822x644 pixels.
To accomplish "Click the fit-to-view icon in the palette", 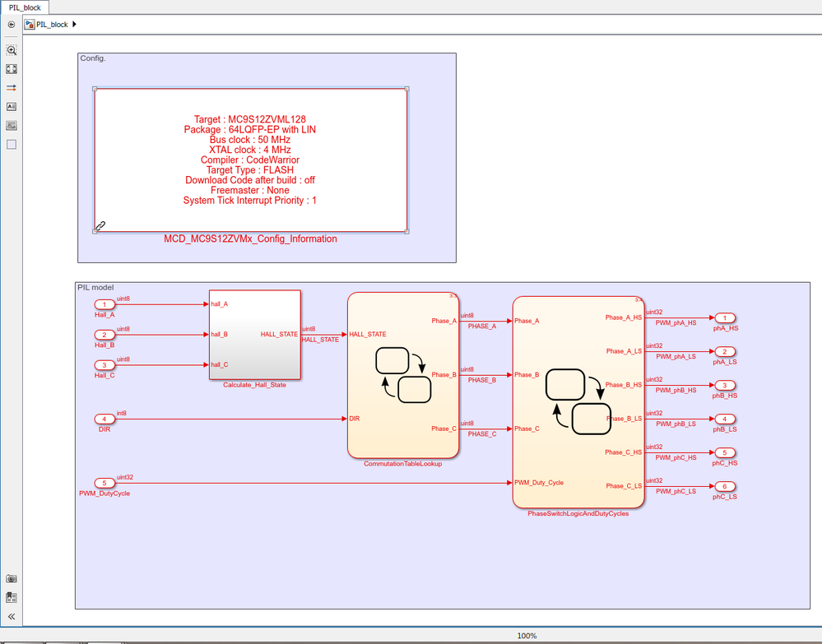I will pyautogui.click(x=11, y=69).
